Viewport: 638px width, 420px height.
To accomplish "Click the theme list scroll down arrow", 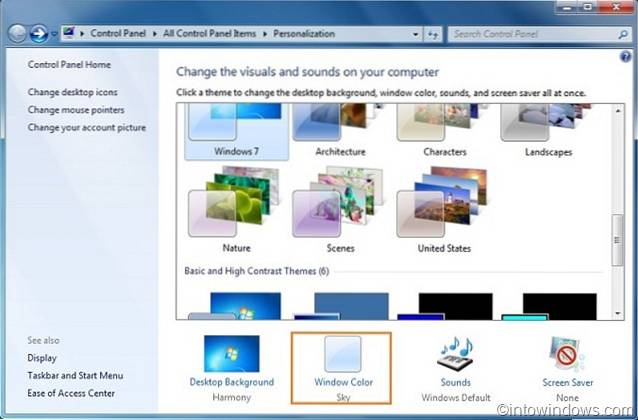I will 618,313.
